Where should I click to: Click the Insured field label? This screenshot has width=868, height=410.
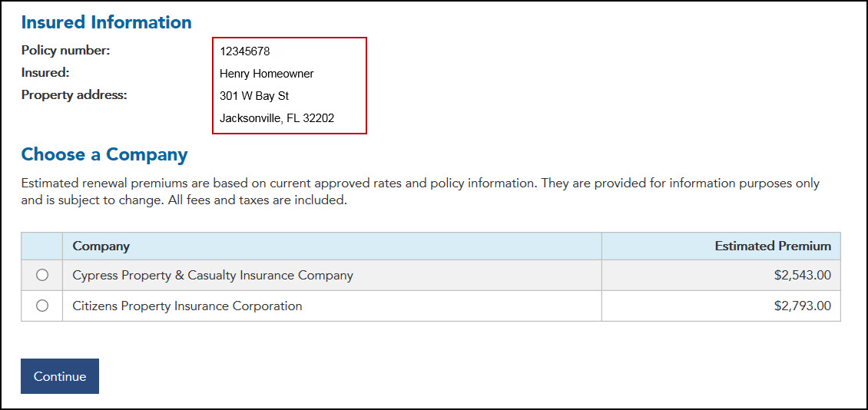click(45, 73)
